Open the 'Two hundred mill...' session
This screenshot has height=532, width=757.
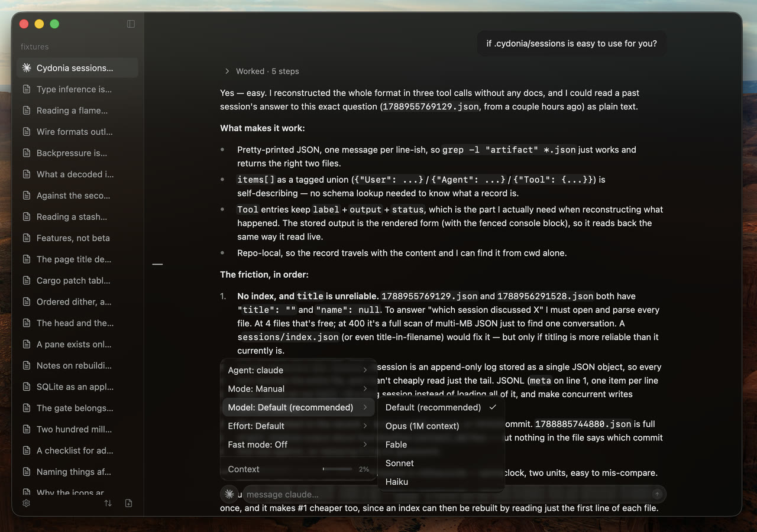pos(77,430)
